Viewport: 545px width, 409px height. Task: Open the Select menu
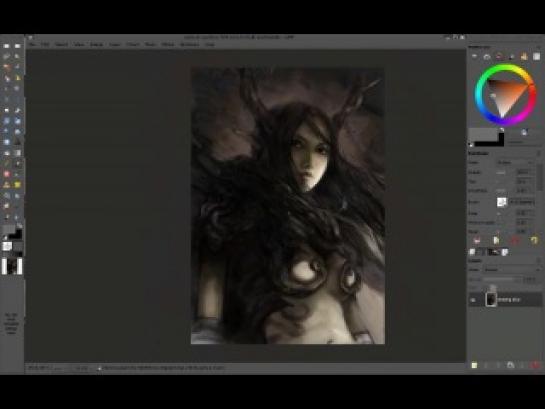(x=62, y=44)
